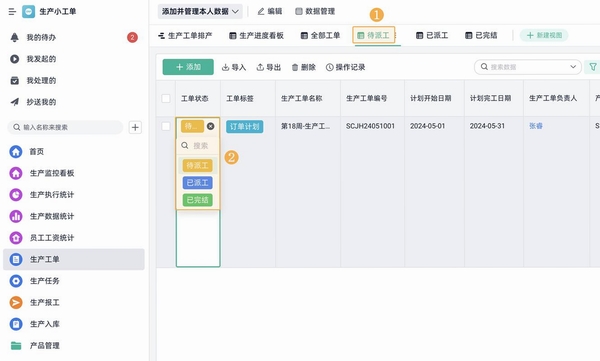Open 生产入库 icon
The image size is (600, 361).
point(16,324)
